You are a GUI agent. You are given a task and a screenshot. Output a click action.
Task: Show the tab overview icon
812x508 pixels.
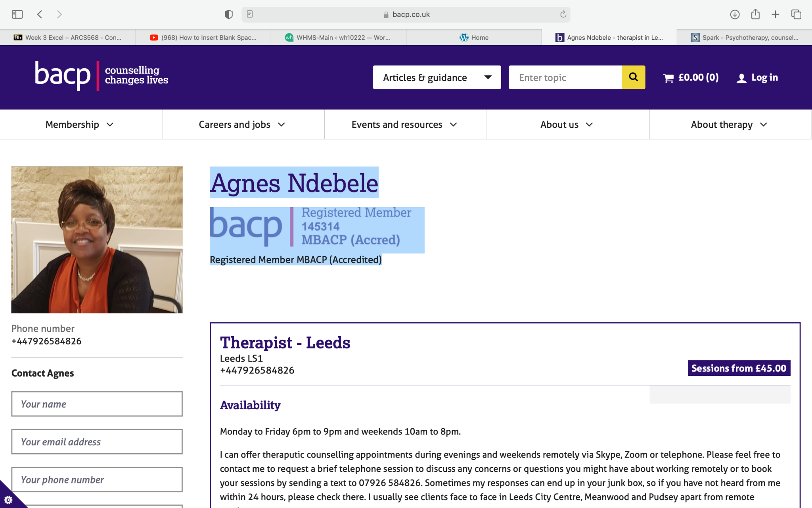796,14
